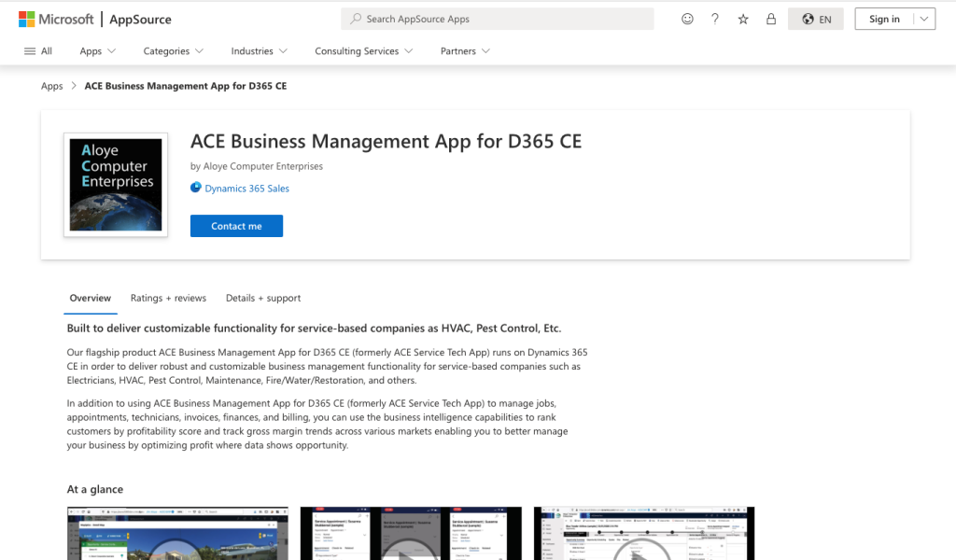
Task: Click the Microsoft logo
Action: (56, 19)
